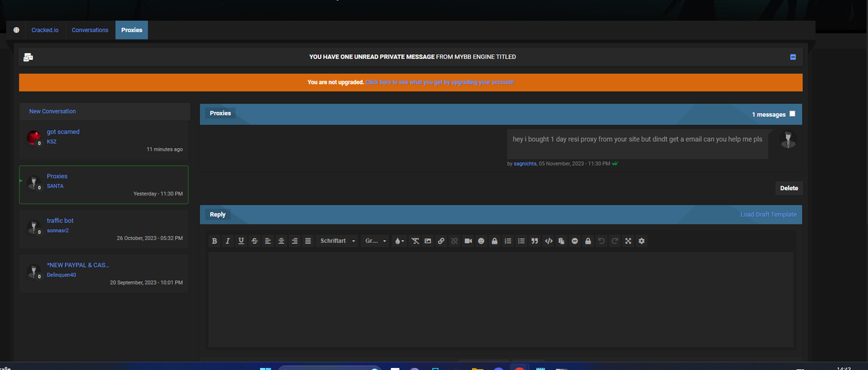
Task: Go to the Conversations tab
Action: [x=90, y=30]
